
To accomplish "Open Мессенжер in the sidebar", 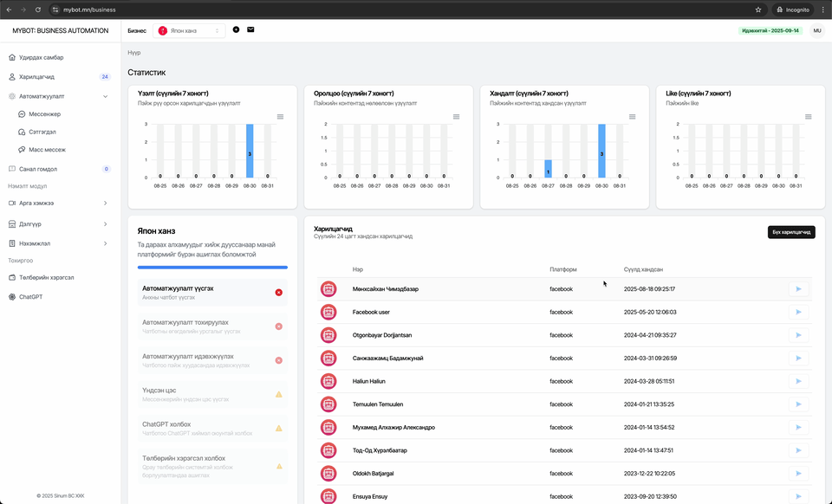I will (x=45, y=113).
